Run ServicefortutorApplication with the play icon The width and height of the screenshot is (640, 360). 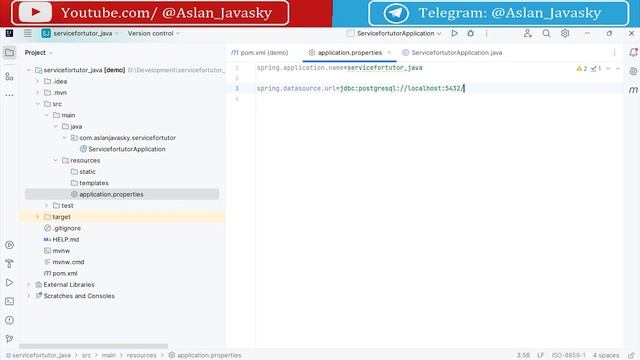[454, 33]
